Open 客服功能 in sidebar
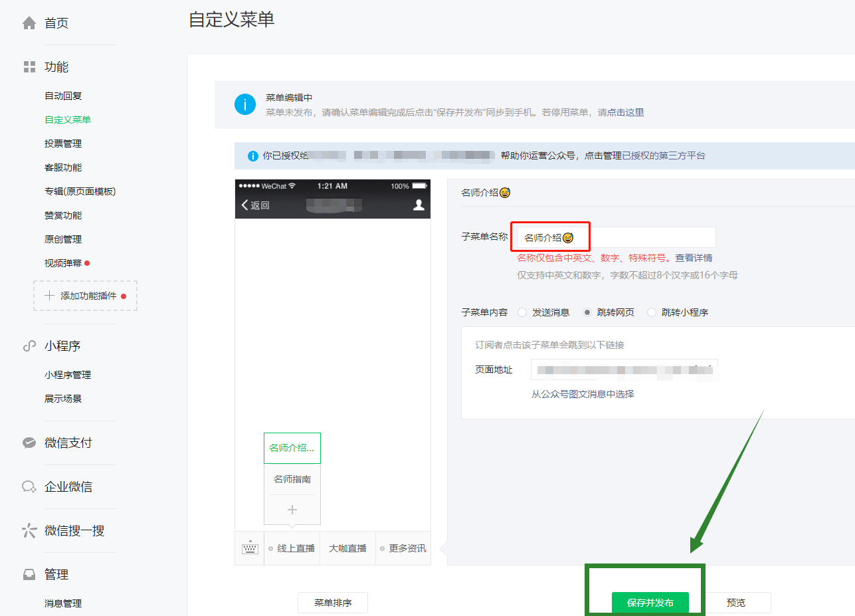The height and width of the screenshot is (616, 855). 63,167
